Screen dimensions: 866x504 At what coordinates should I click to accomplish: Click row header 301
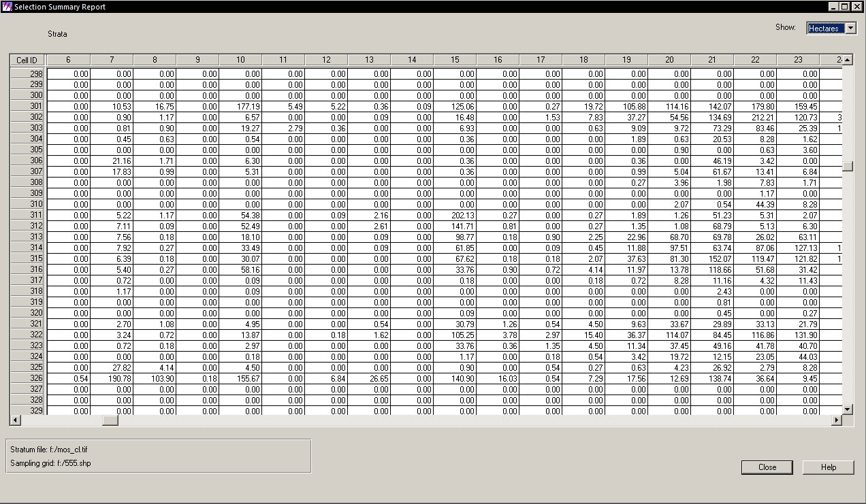point(26,107)
